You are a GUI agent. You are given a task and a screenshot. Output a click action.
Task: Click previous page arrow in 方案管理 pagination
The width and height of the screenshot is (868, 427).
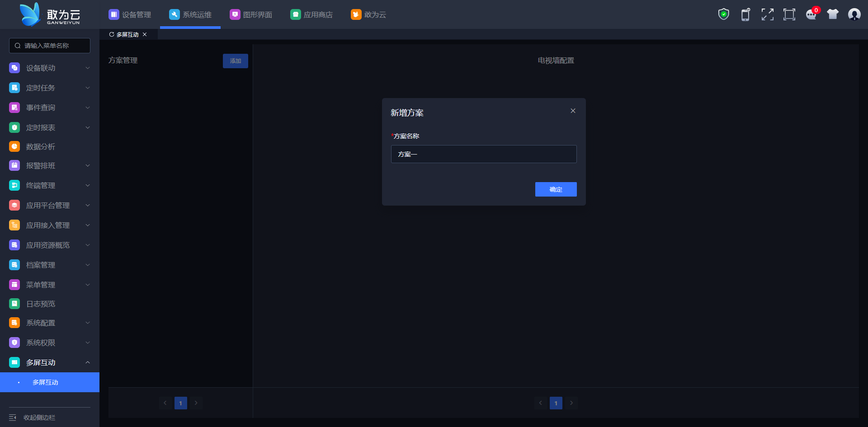pyautogui.click(x=165, y=403)
